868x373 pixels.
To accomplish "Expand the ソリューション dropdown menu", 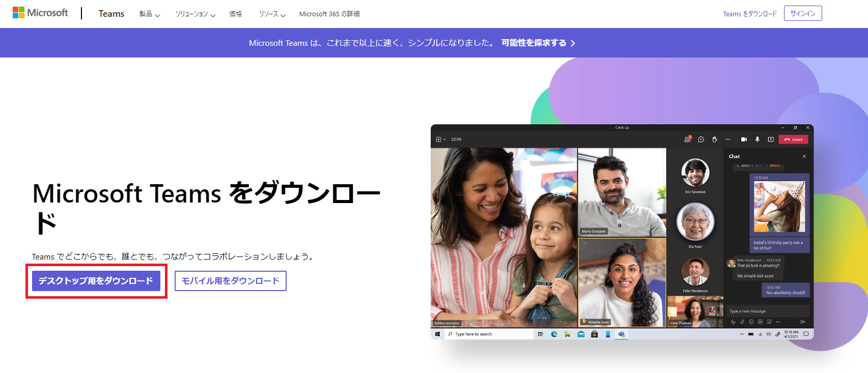I will point(195,14).
